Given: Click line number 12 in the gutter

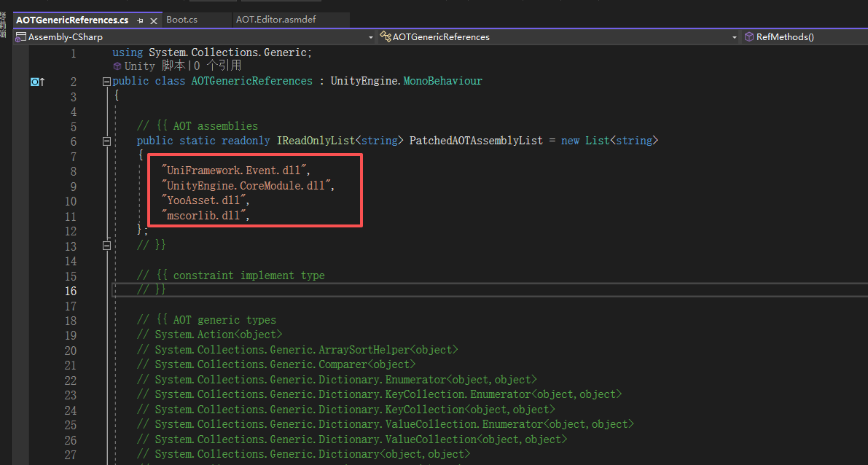Looking at the screenshot, I should [70, 231].
